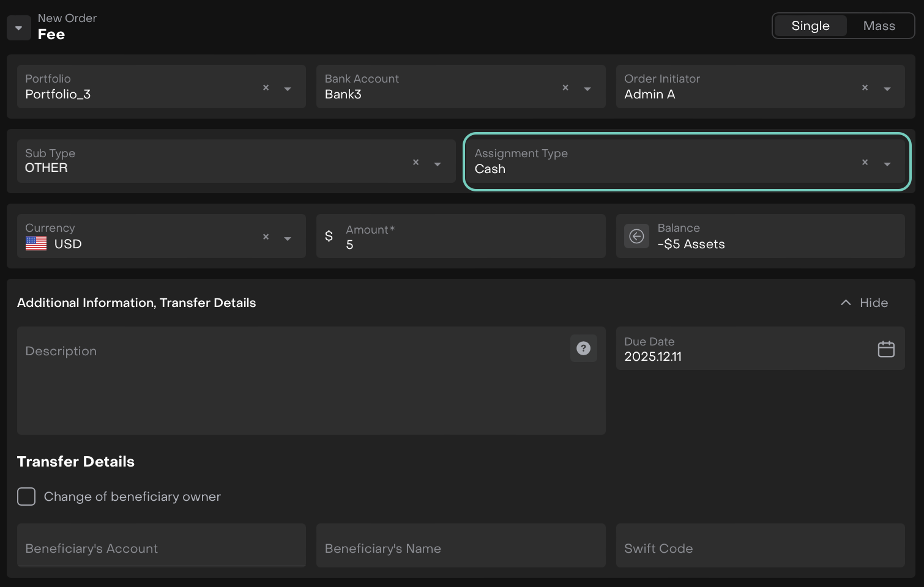This screenshot has height=587, width=924.
Task: Expand the Portfolio dropdown list
Action: [x=288, y=89]
